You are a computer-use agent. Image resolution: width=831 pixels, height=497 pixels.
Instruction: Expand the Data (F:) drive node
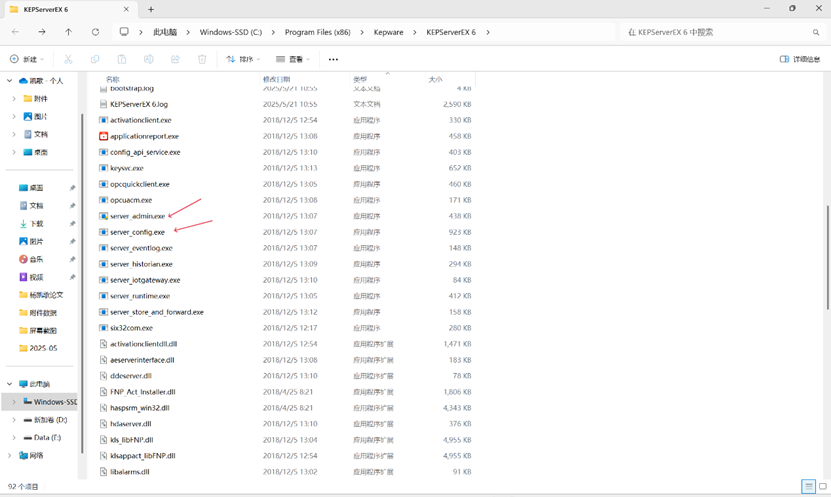tap(14, 438)
